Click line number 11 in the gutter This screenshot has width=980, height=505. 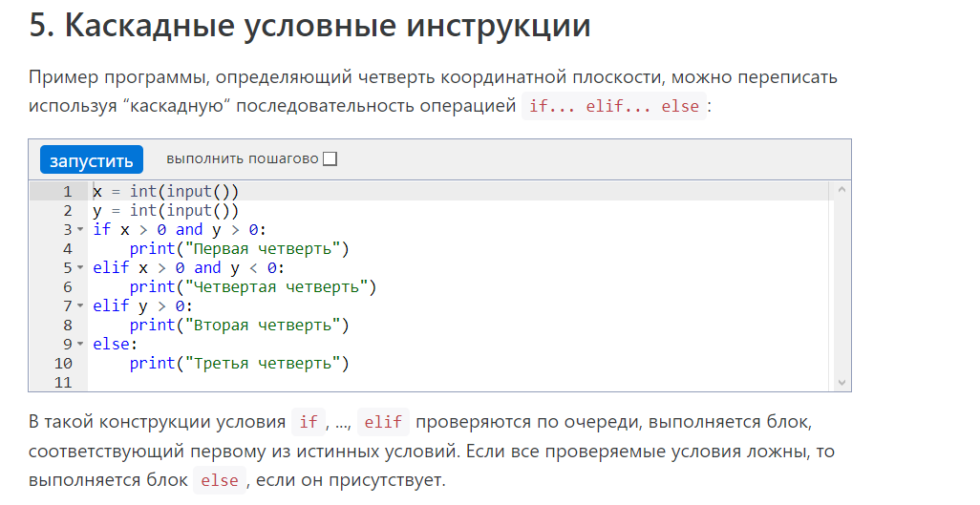click(x=63, y=383)
